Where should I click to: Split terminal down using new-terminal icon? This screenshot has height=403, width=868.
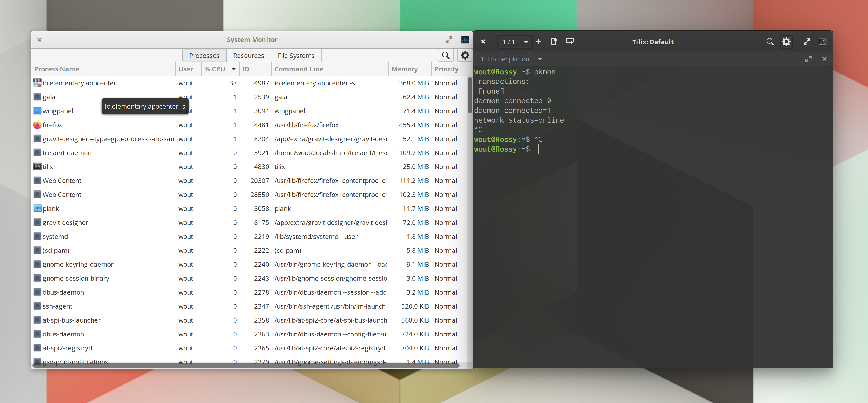coord(570,41)
